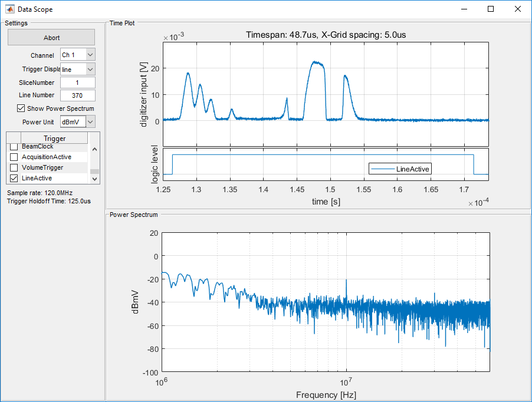The image size is (532, 402).
Task: Tick the VolumeTrigger checkbox
Action: click(x=14, y=168)
